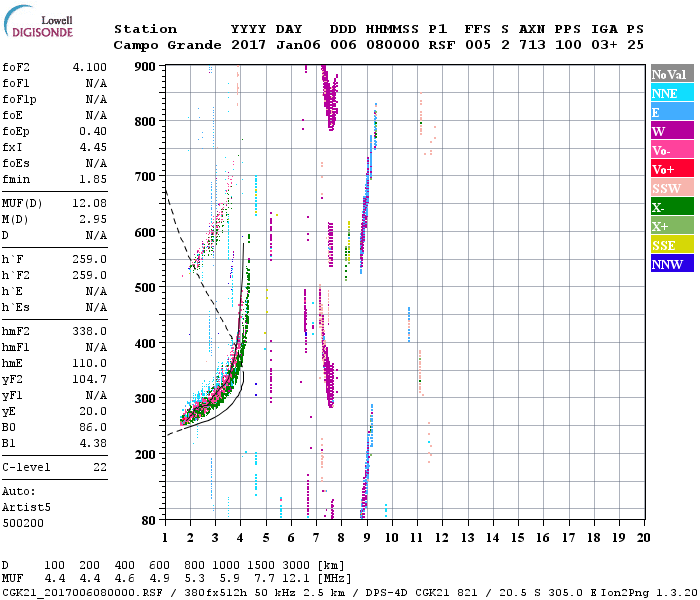Click the CGK21 RSF filename in footer
This screenshot has width=700, height=600.
pyautogui.click(x=68, y=592)
